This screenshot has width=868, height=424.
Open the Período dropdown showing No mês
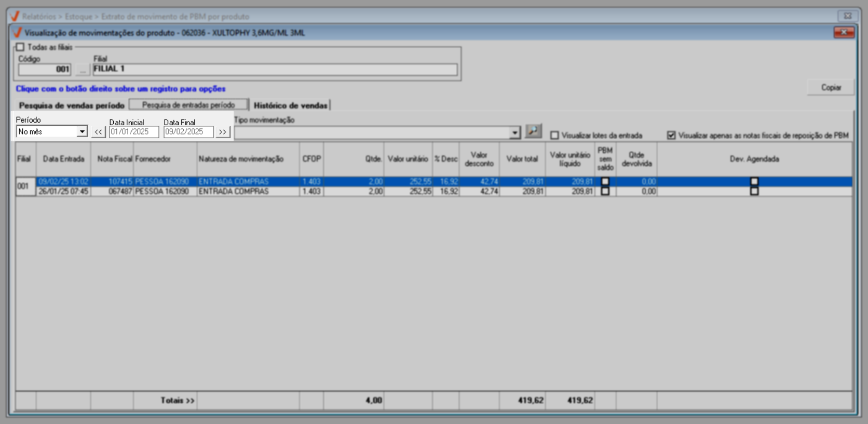(82, 132)
